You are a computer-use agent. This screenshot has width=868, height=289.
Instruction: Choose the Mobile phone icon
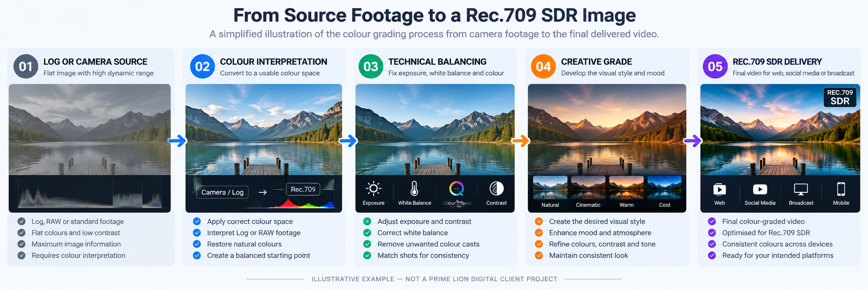click(841, 189)
